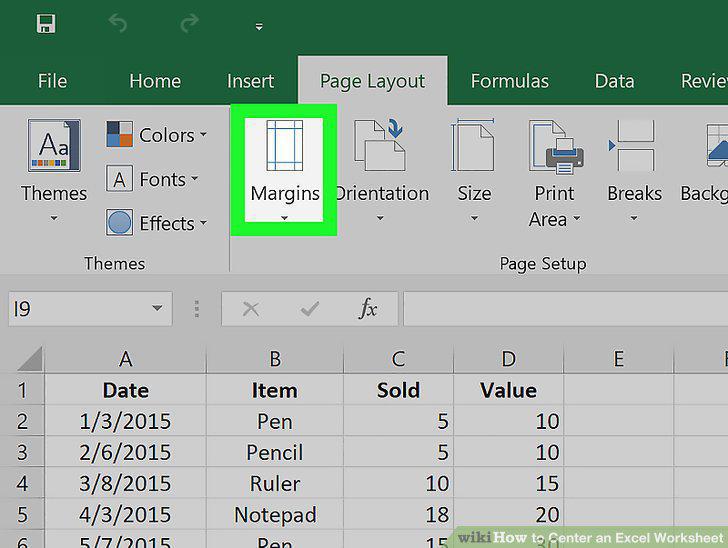
Task: Click cell containing 1/3/2015
Action: click(125, 421)
